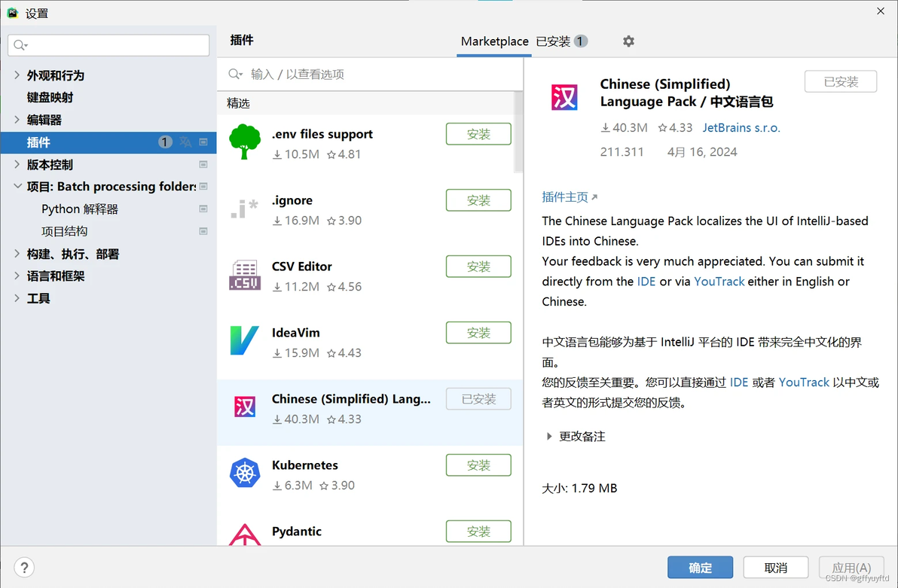Screen dimensions: 898x588
Task: Open Python 解释器 settings
Action: (x=80, y=209)
